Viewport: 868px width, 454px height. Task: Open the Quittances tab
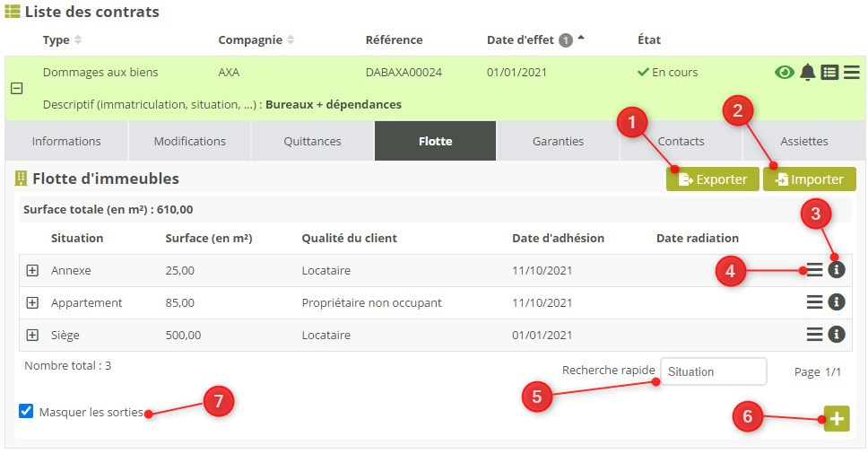click(312, 141)
